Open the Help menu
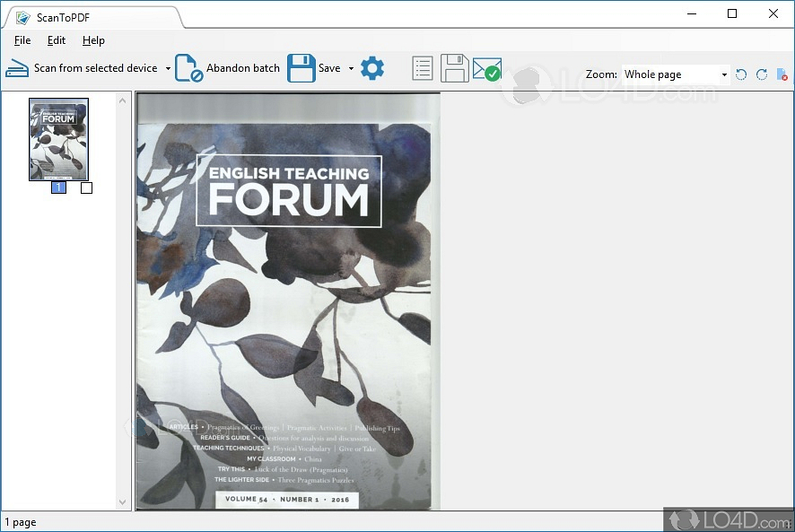Image resolution: width=795 pixels, height=532 pixels. 92,40
